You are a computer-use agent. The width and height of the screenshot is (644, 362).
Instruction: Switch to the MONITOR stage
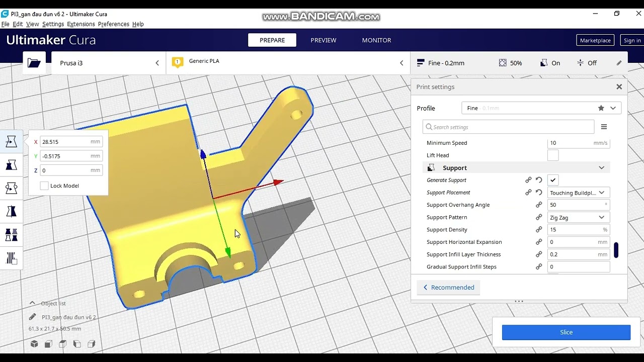click(x=376, y=40)
